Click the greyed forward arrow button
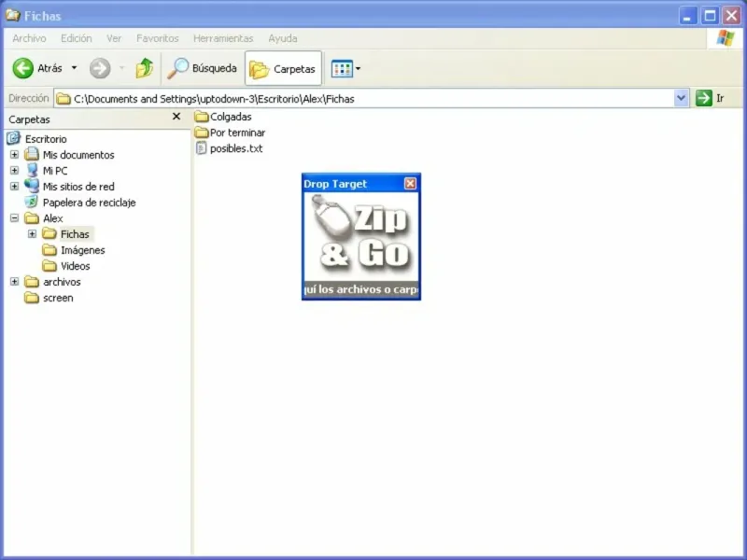 click(100, 68)
